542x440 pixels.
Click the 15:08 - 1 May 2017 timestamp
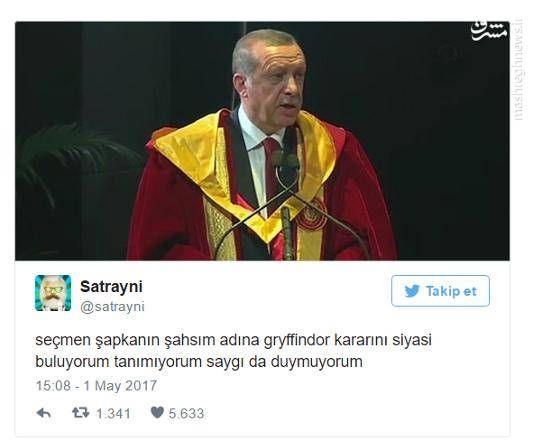click(x=96, y=386)
